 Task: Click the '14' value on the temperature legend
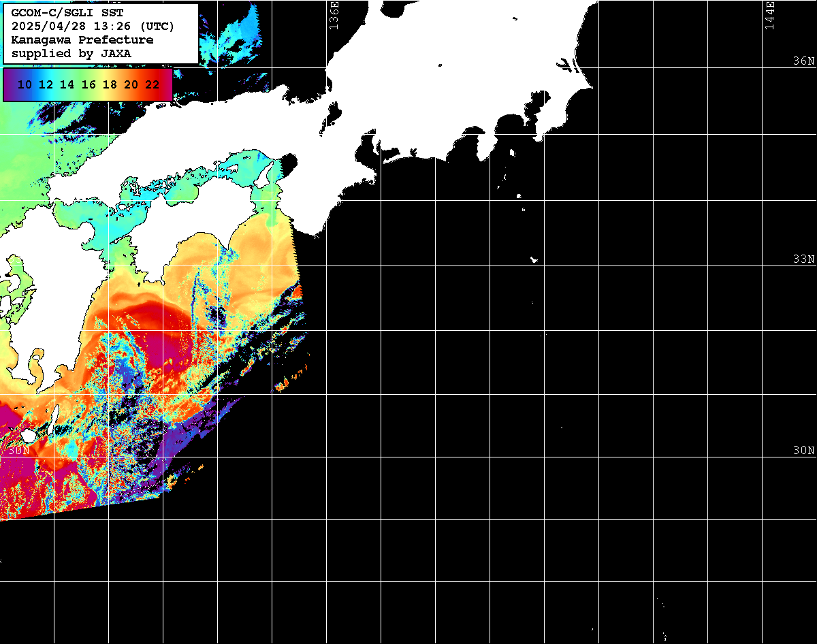67,84
